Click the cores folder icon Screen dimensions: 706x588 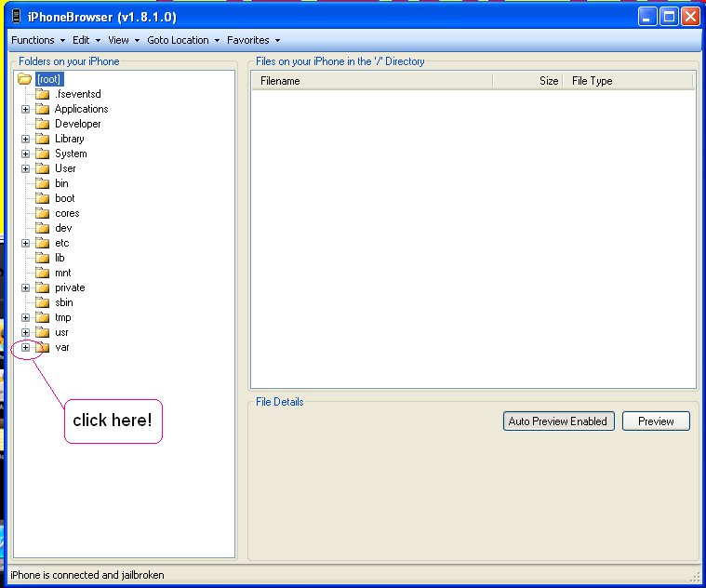tap(43, 213)
